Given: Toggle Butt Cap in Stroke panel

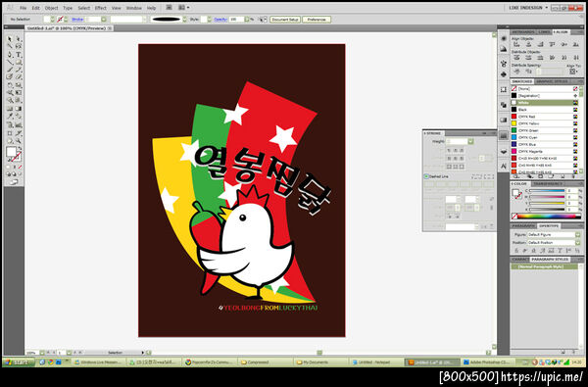Looking at the screenshot, I should (449, 150).
